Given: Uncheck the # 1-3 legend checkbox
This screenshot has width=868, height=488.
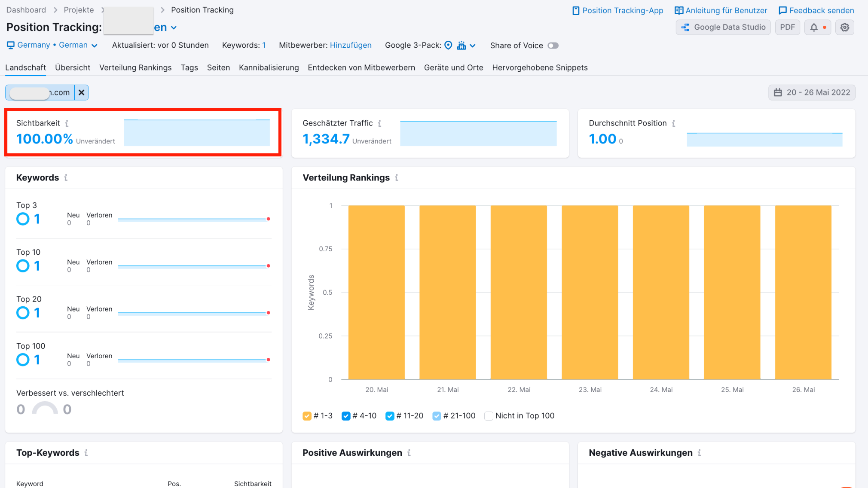Looking at the screenshot, I should pos(307,416).
